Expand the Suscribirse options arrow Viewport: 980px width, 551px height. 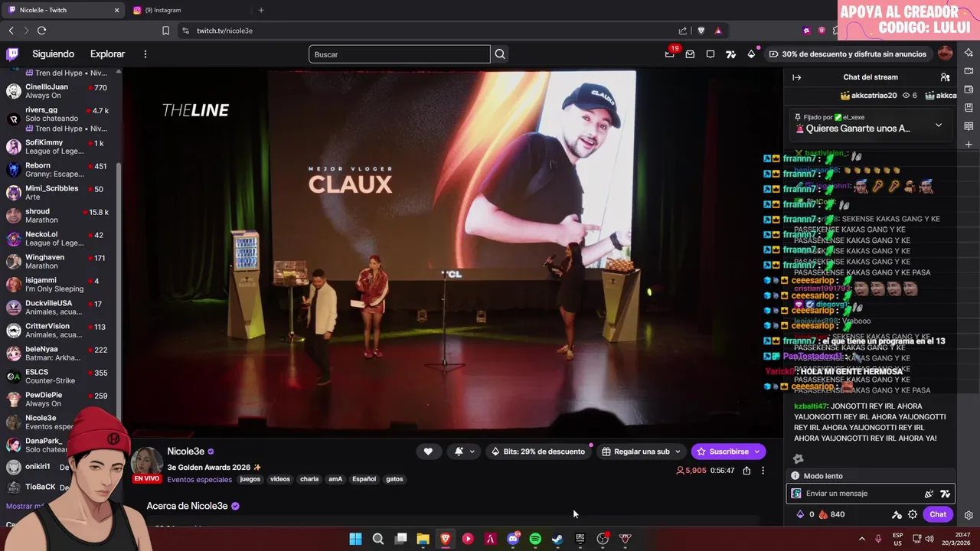pyautogui.click(x=756, y=452)
